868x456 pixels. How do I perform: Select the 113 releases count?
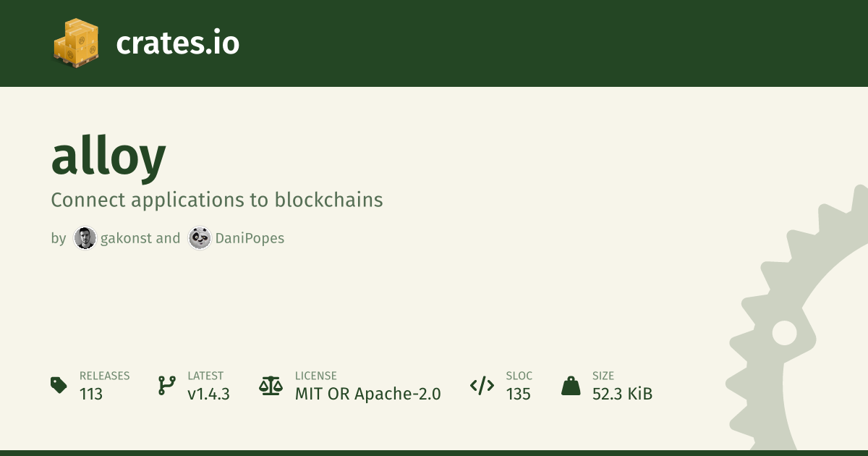coord(91,394)
